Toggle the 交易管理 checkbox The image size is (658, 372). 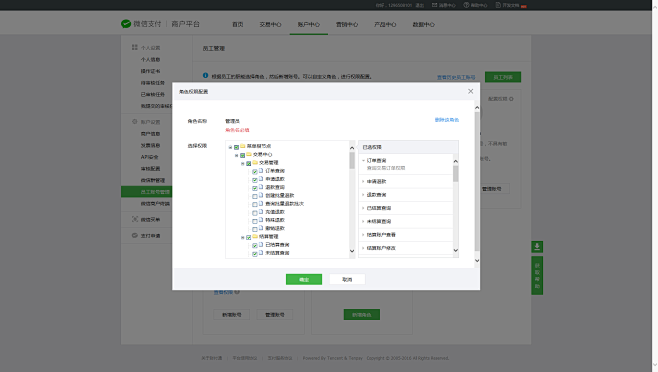pyautogui.click(x=249, y=163)
